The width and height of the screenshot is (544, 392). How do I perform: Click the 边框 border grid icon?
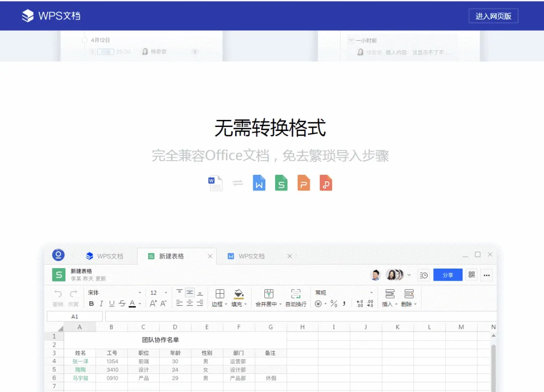tap(220, 294)
